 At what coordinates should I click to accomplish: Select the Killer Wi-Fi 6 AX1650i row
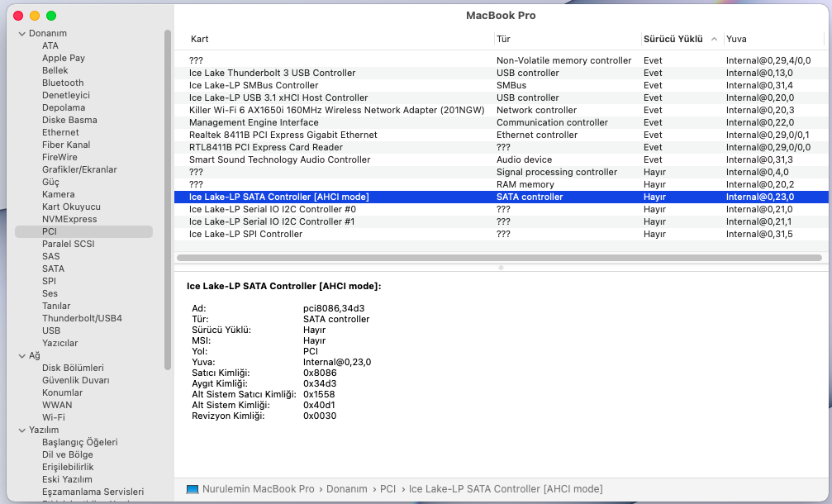[x=336, y=110]
